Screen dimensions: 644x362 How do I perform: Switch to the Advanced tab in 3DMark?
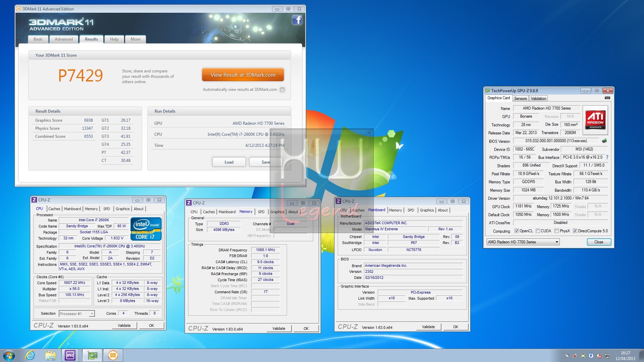(x=64, y=39)
